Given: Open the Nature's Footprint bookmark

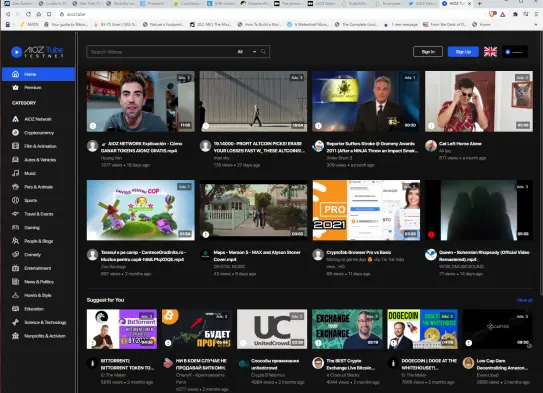Looking at the screenshot, I should pyautogui.click(x=163, y=25).
